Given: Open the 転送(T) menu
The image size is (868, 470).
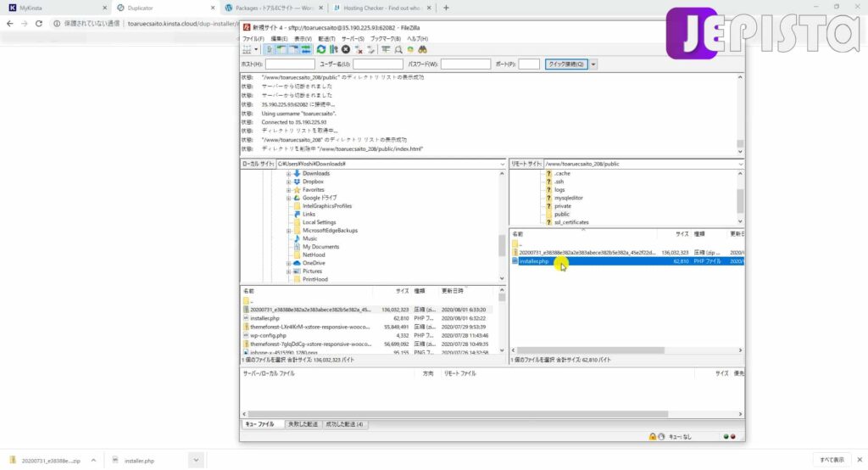Looking at the screenshot, I should pyautogui.click(x=326, y=39).
